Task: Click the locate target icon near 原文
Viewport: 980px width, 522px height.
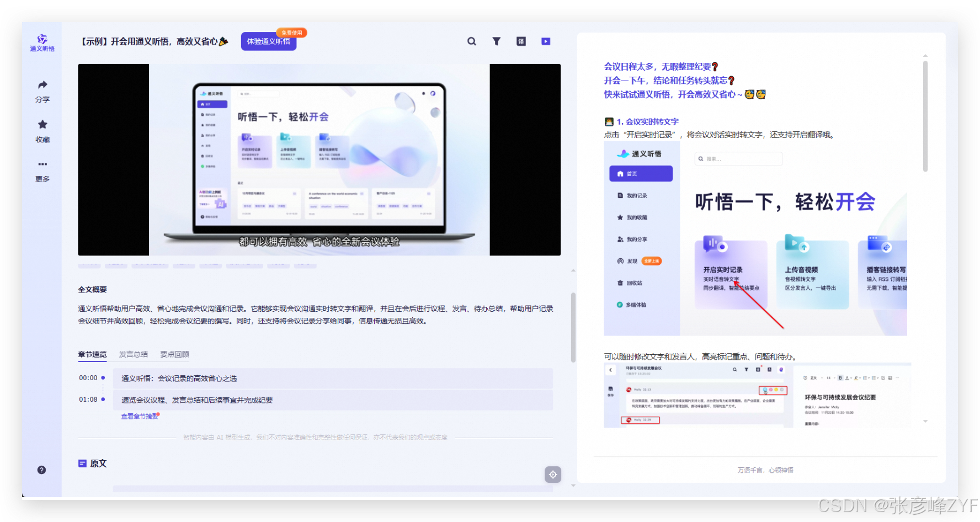Action: pyautogui.click(x=553, y=475)
